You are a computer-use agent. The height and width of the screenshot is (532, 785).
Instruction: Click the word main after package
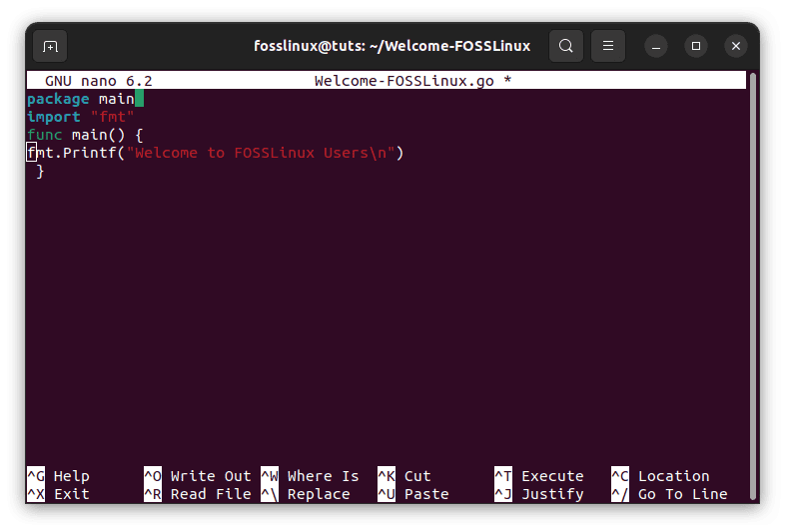[x=116, y=99]
